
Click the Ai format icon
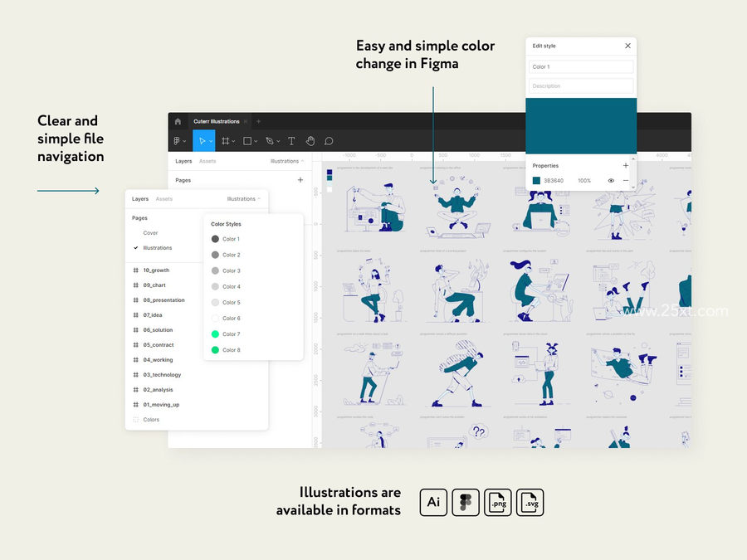pos(433,503)
